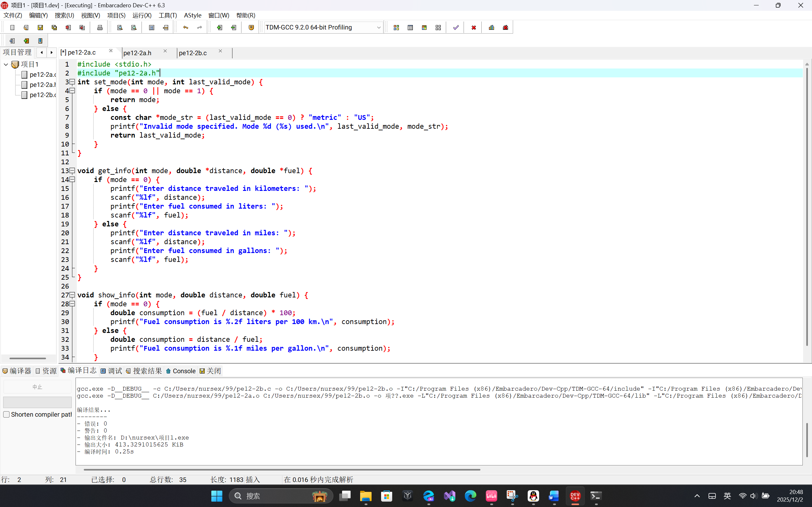Click the red X stop execution icon
The width and height of the screenshot is (812, 507).
coord(473,28)
